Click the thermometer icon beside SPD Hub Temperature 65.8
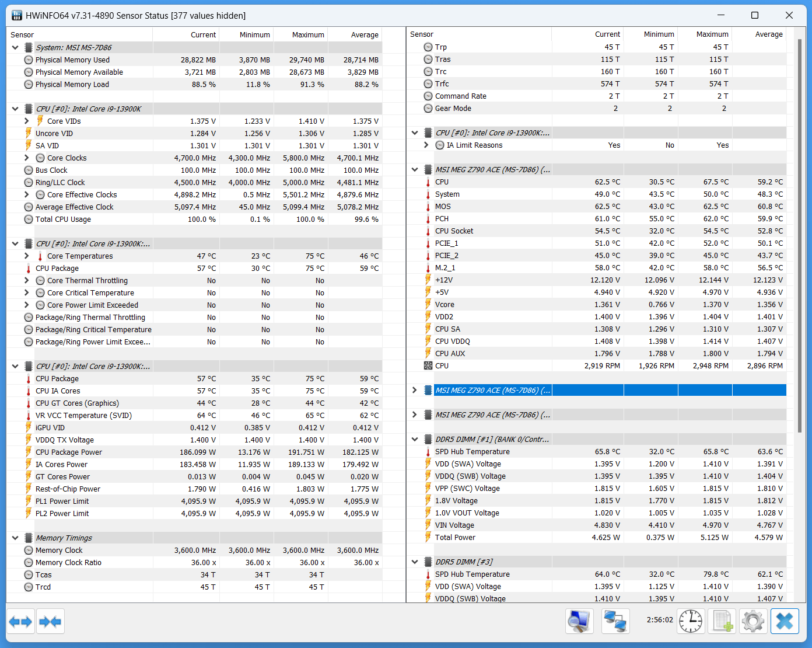This screenshot has width=812, height=648. click(x=428, y=452)
